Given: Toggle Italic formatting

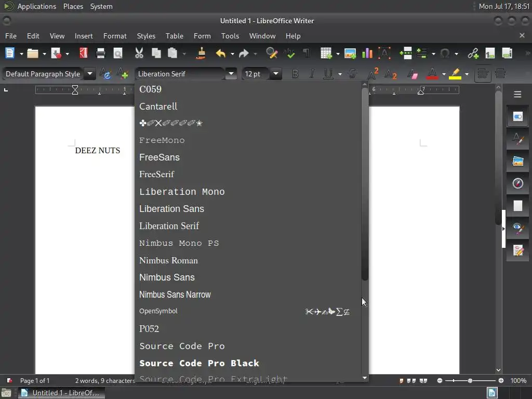Looking at the screenshot, I should point(312,74).
